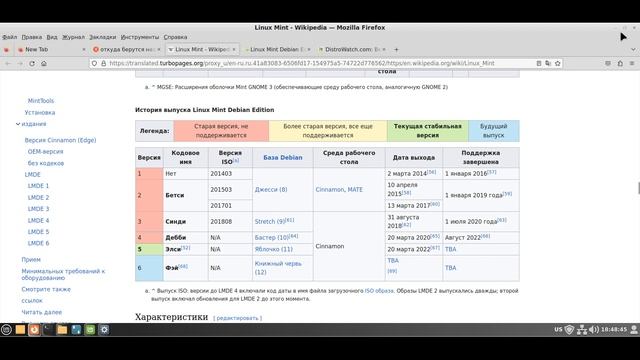List all tabs dropdown arrow
Screen dimensions: 640x360
click(x=633, y=49)
